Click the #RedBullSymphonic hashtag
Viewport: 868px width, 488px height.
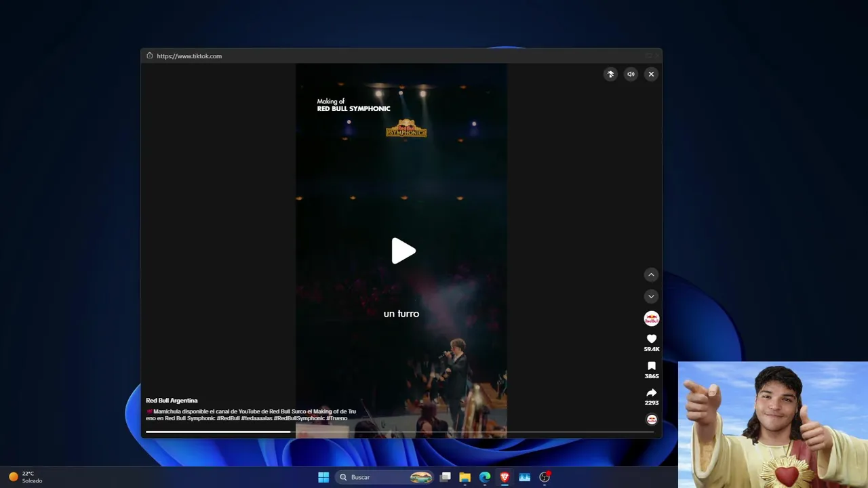(299, 418)
